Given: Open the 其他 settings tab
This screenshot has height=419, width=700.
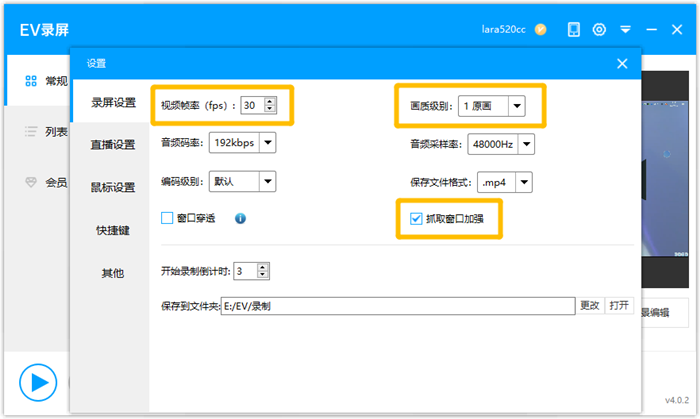Looking at the screenshot, I should pos(113,273).
